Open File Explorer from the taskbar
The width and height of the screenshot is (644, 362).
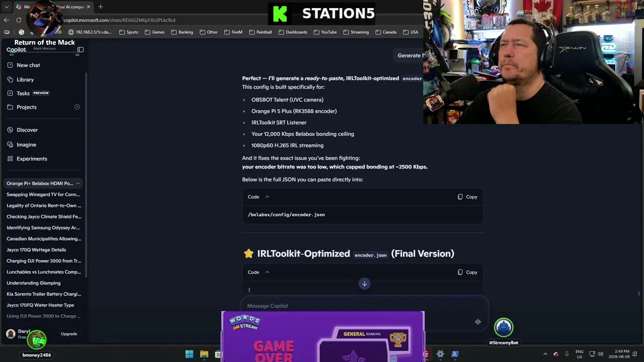click(204, 354)
